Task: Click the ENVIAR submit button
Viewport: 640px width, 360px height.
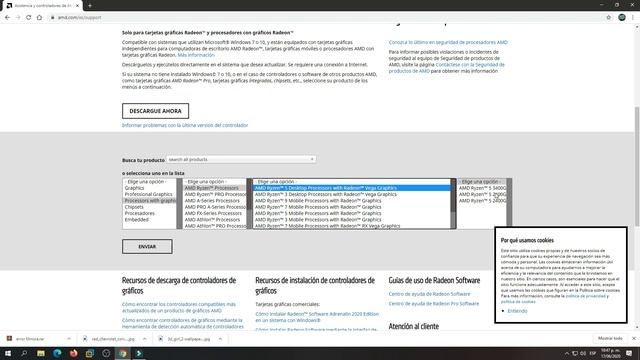Action: click(147, 247)
